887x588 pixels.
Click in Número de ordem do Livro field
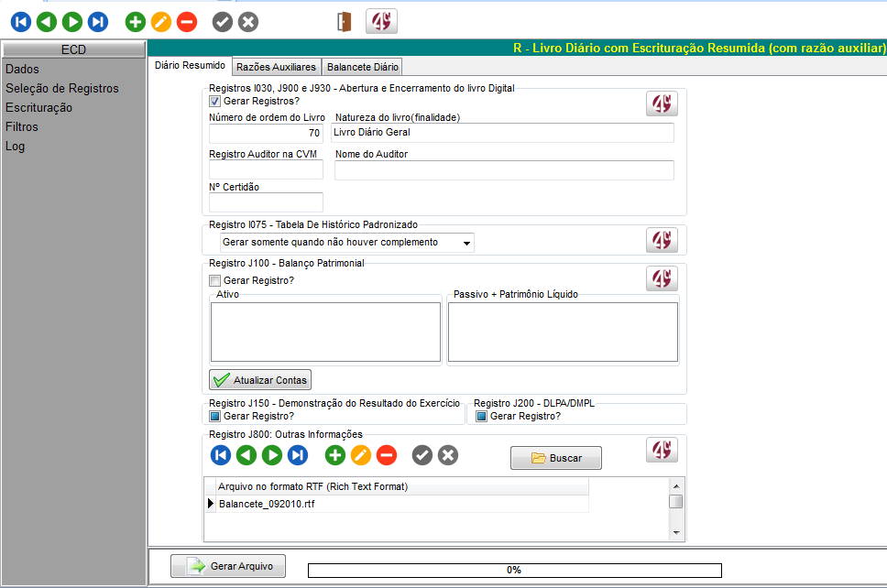[266, 133]
